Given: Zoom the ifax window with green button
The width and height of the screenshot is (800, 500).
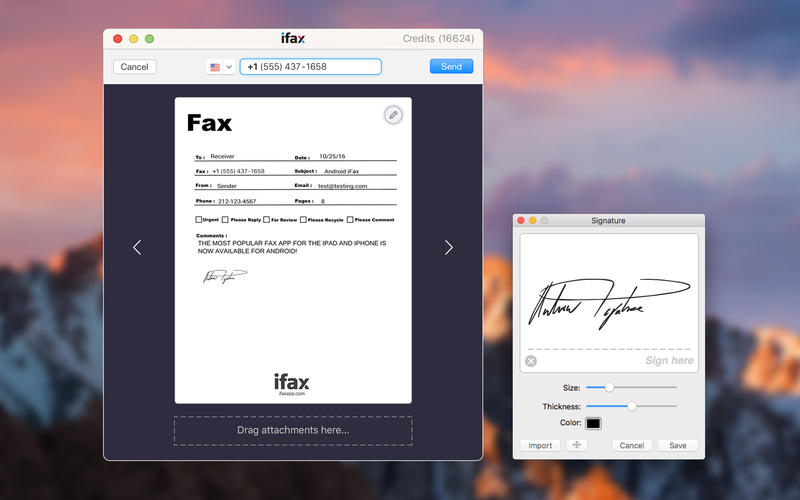Looking at the screenshot, I should [x=149, y=39].
